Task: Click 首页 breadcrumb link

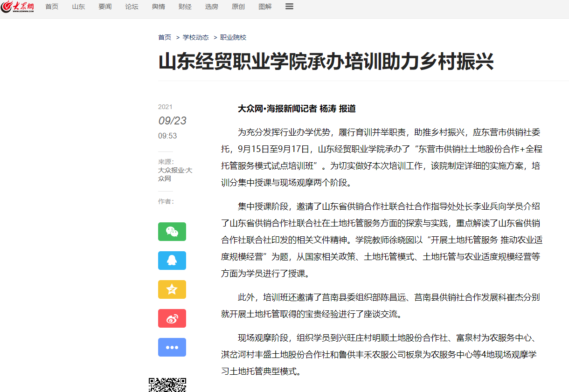Action: (x=165, y=37)
